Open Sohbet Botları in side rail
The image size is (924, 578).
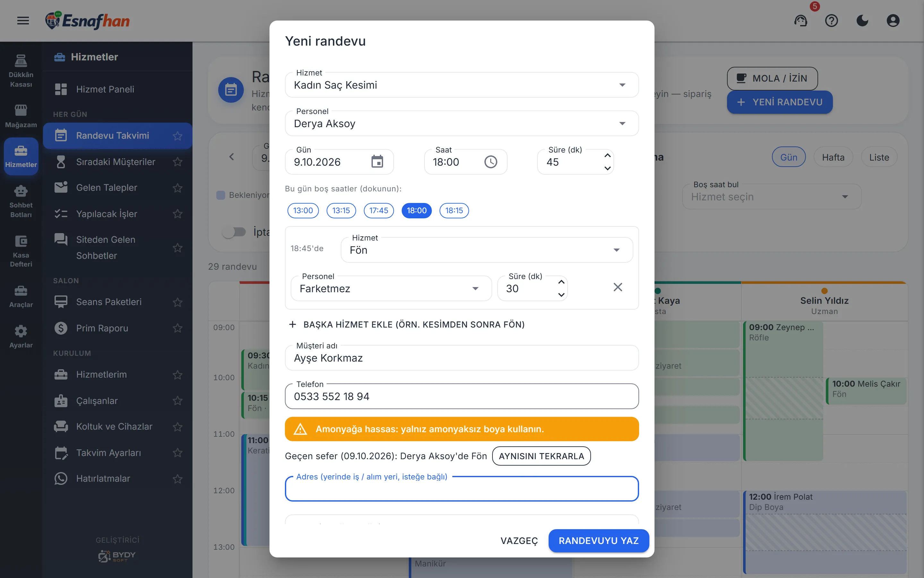[x=21, y=201]
